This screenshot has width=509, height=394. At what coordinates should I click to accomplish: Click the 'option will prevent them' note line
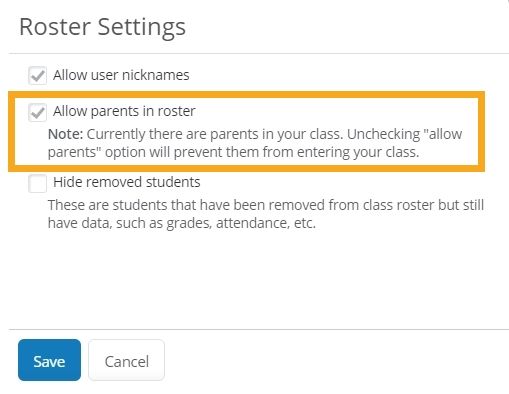tap(233, 152)
